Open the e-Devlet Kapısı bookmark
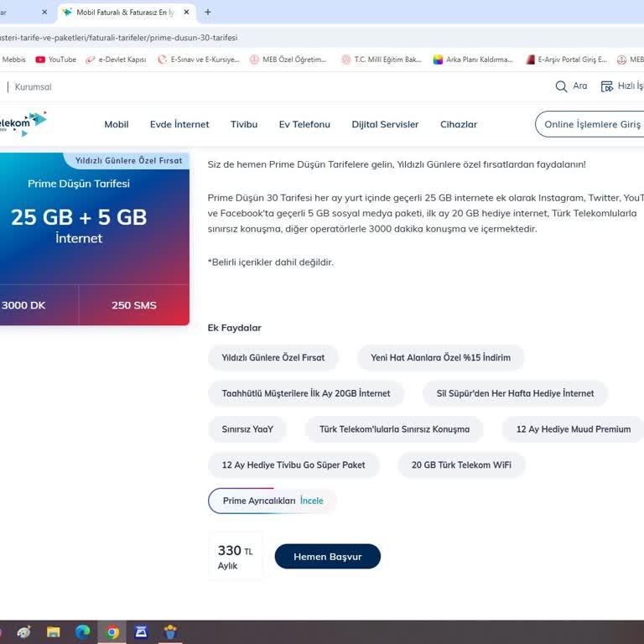This screenshot has height=644, width=644. [116, 60]
